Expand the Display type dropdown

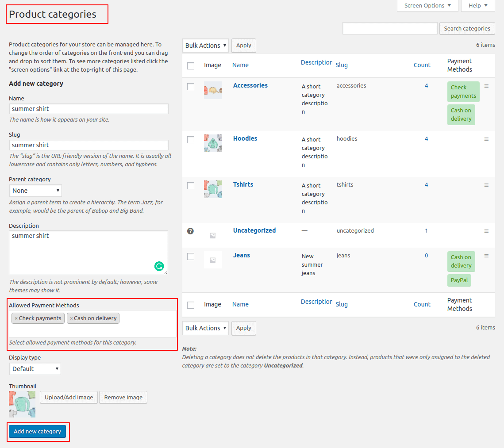point(35,369)
